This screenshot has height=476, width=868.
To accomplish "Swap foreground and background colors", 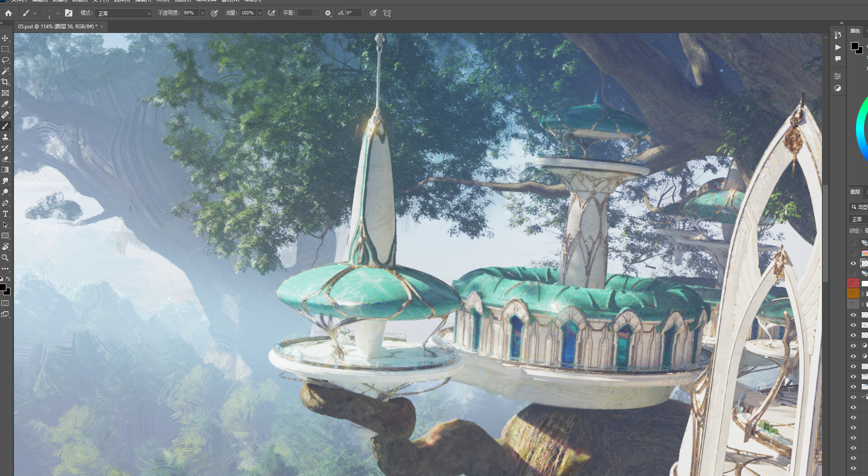I will [x=8, y=279].
